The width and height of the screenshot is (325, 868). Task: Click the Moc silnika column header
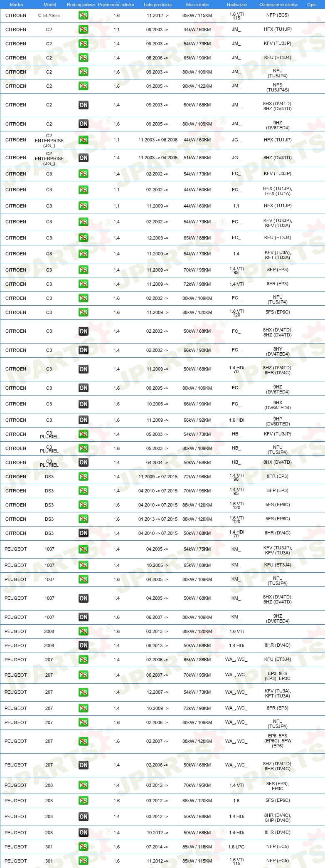tap(197, 5)
